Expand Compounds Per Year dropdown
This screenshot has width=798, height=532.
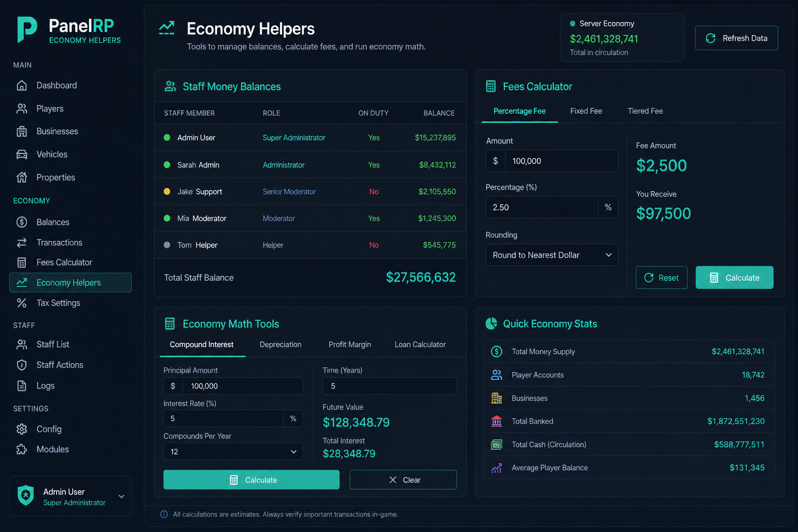click(233, 451)
